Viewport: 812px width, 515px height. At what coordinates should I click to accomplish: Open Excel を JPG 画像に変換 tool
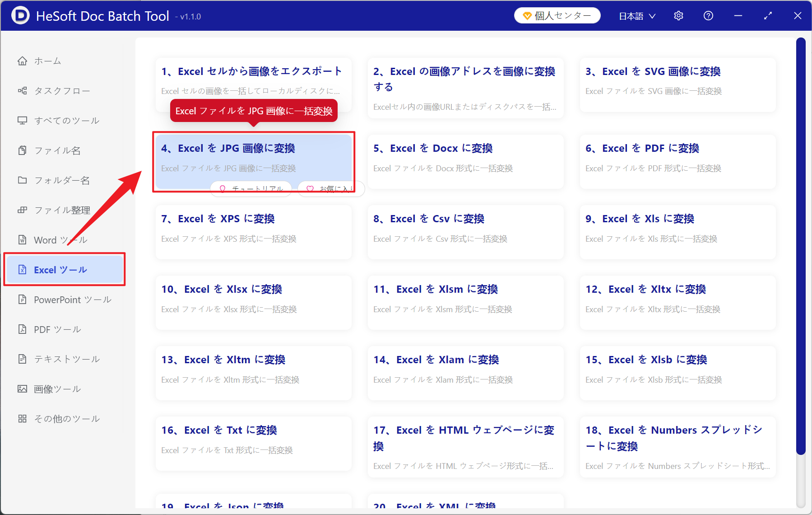(x=254, y=162)
